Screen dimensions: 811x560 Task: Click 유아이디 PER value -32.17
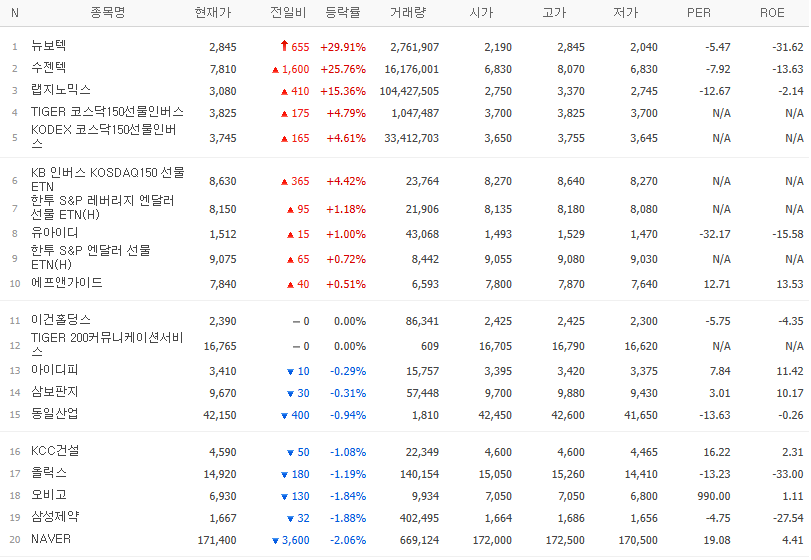click(715, 234)
